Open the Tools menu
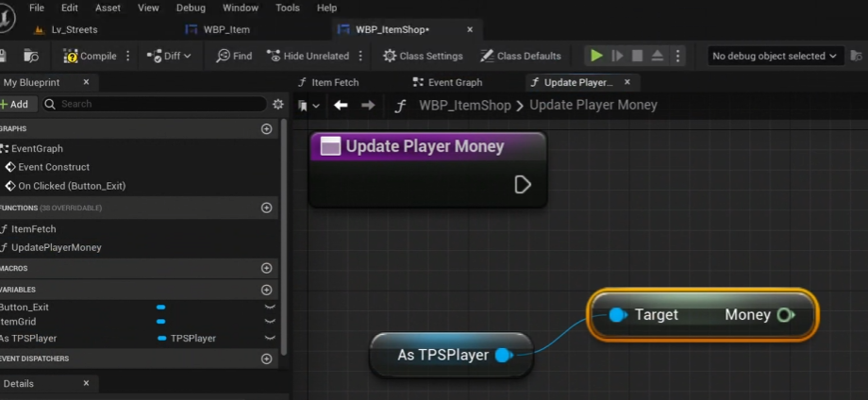The width and height of the screenshot is (868, 400). point(288,8)
